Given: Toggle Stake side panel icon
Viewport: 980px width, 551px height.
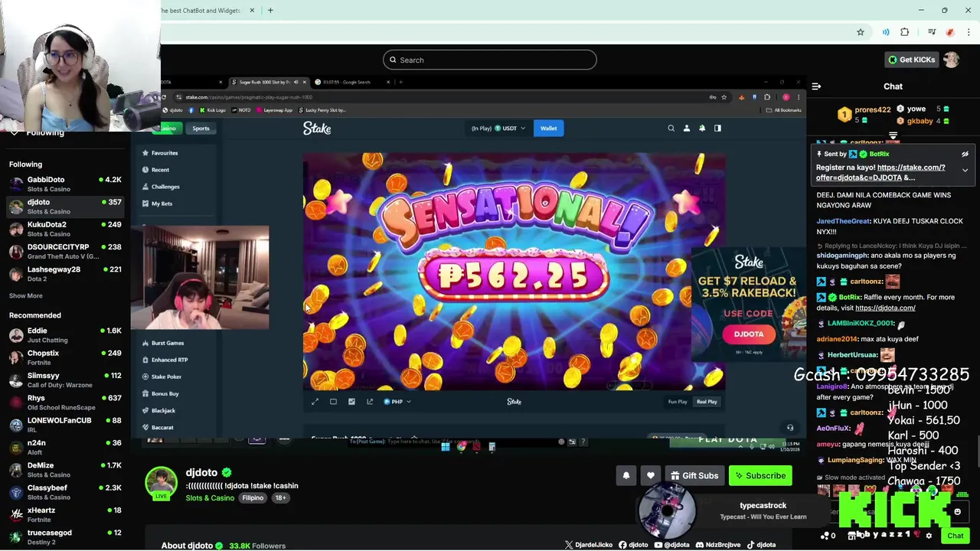Looking at the screenshot, I should 717,129.
